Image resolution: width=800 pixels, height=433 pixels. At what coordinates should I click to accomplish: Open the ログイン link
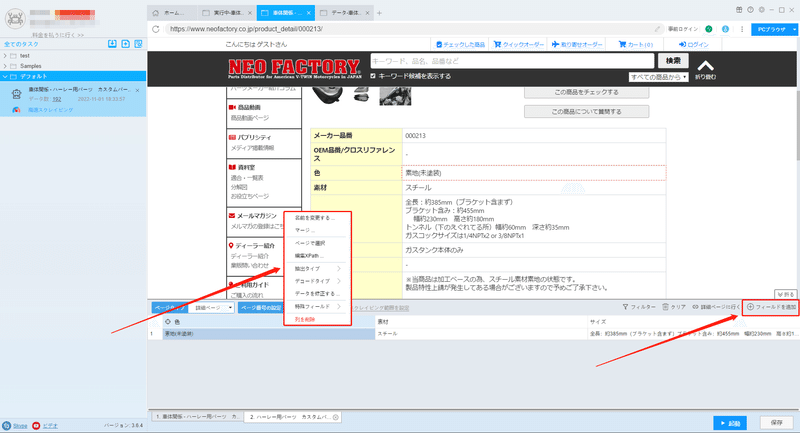[694, 45]
